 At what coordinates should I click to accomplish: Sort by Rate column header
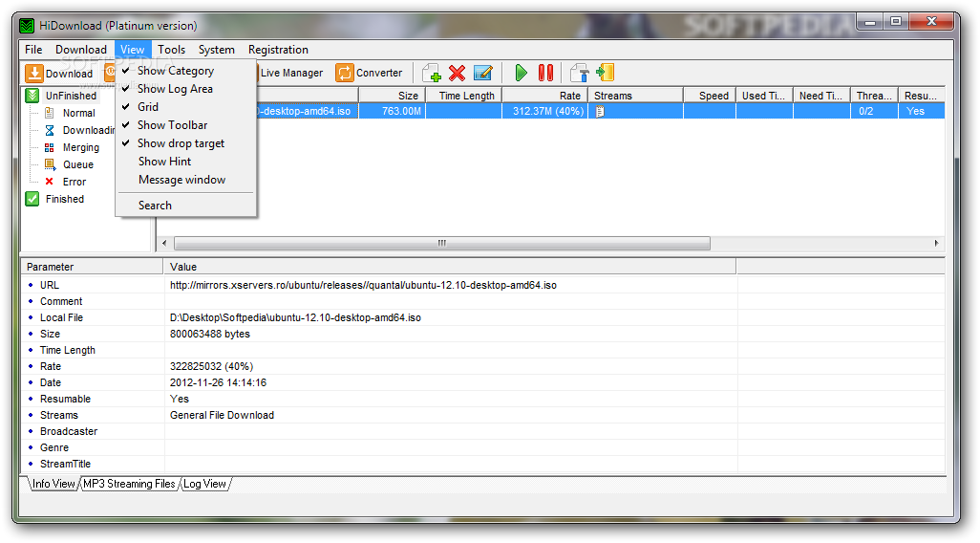pos(545,96)
